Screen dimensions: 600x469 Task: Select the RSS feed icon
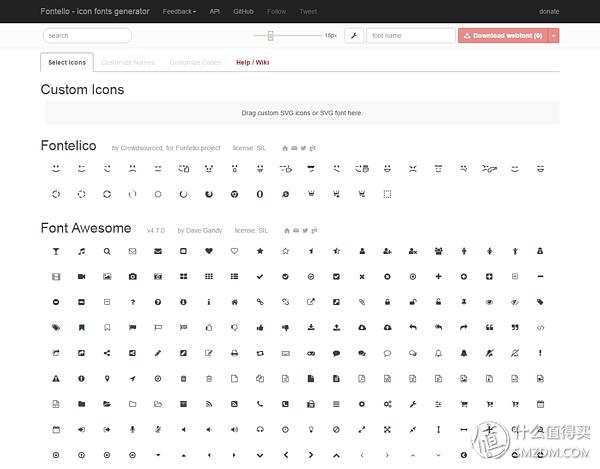[209, 404]
